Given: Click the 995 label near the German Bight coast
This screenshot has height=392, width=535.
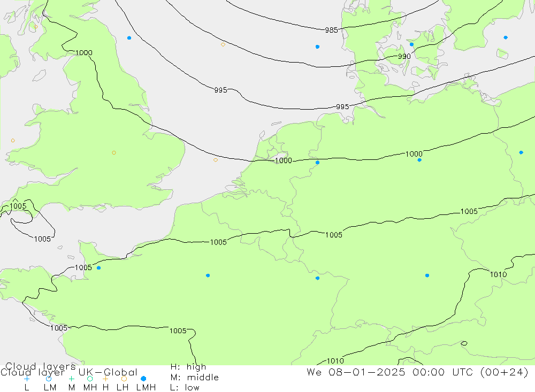Looking at the screenshot, I should [342, 107].
